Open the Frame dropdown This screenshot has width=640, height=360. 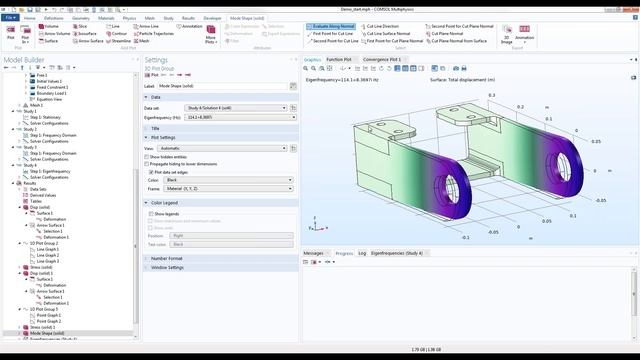pyautogui.click(x=229, y=189)
